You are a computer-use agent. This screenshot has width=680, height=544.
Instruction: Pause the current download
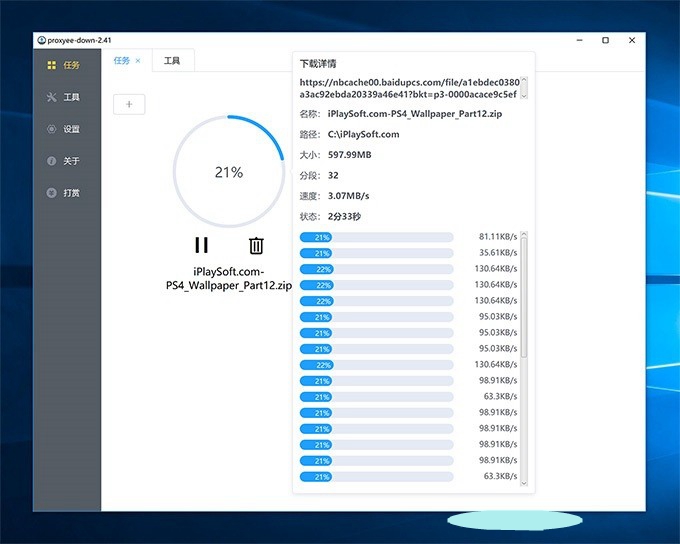pyautogui.click(x=201, y=245)
